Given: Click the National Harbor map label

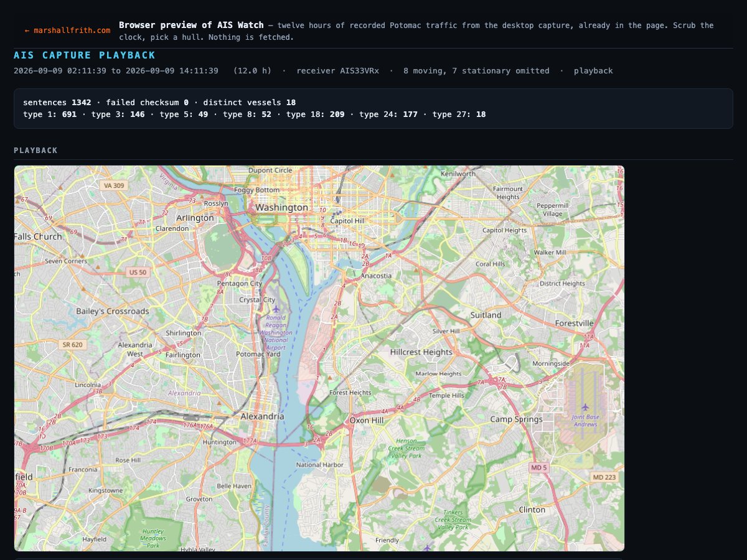Looking at the screenshot, I should pyautogui.click(x=319, y=465).
